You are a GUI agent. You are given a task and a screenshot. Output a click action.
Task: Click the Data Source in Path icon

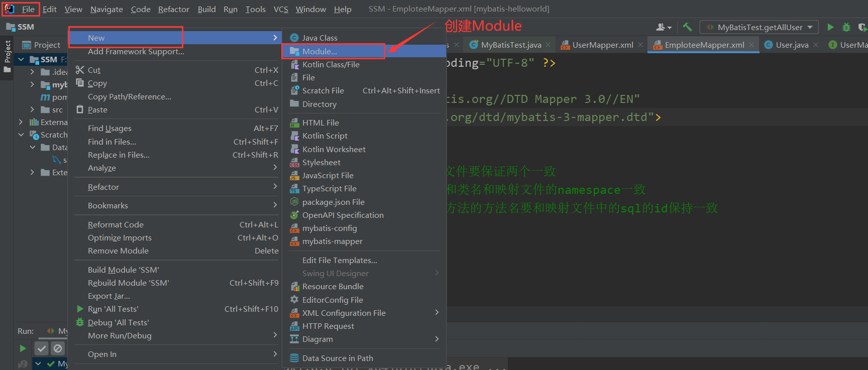(295, 358)
